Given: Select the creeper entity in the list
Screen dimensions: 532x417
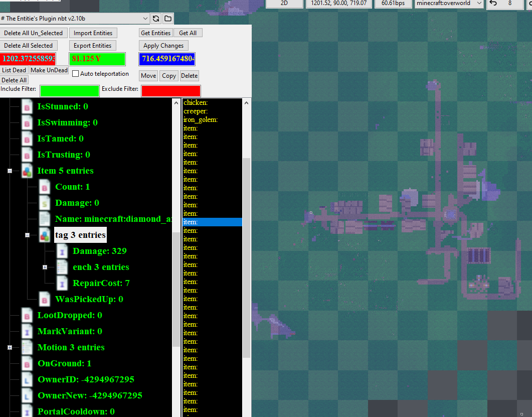Looking at the screenshot, I should 196,111.
